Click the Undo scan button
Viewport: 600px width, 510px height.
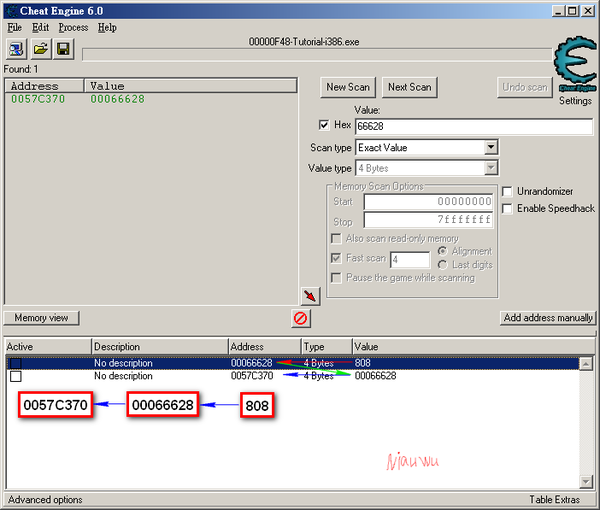(x=525, y=87)
